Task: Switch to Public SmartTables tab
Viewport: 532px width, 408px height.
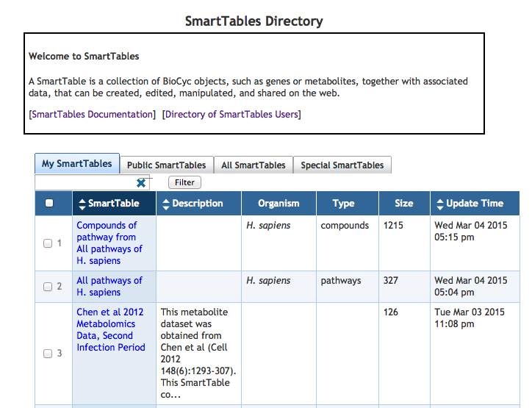Action: 166,165
